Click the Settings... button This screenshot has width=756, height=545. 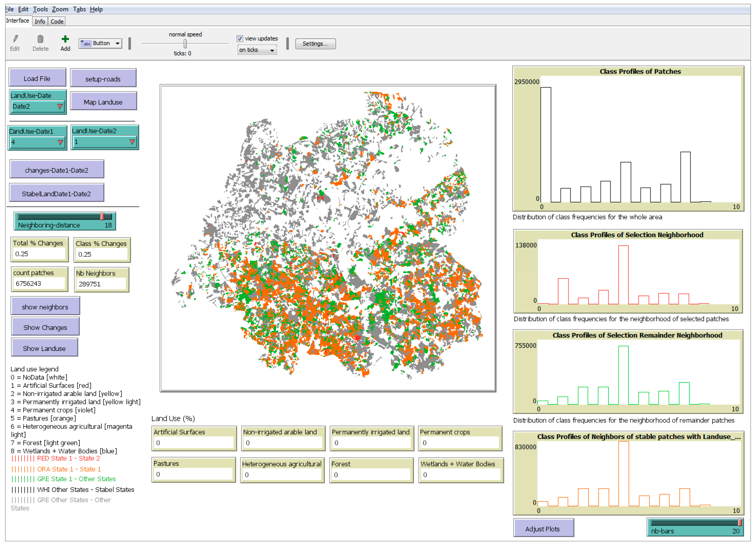pos(315,44)
